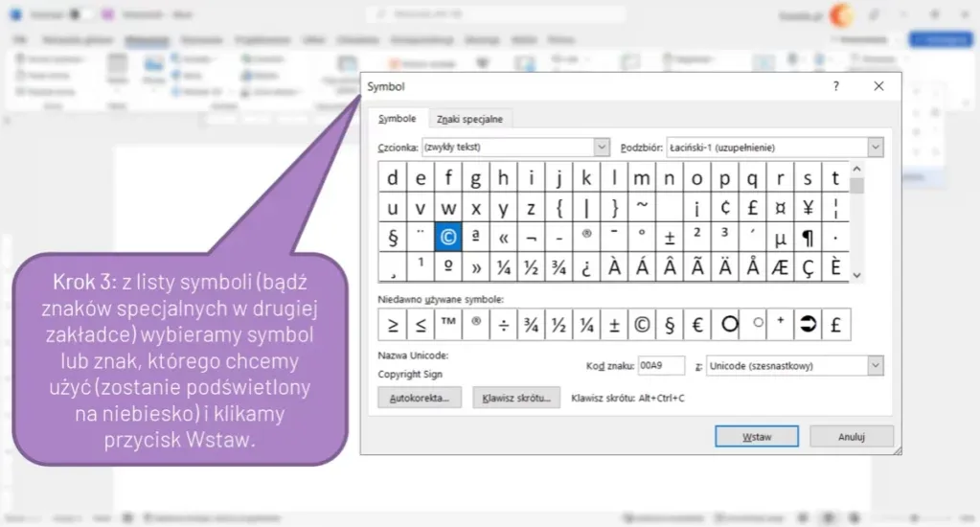
Task: Choose the micro sign µ symbol
Action: (x=780, y=237)
